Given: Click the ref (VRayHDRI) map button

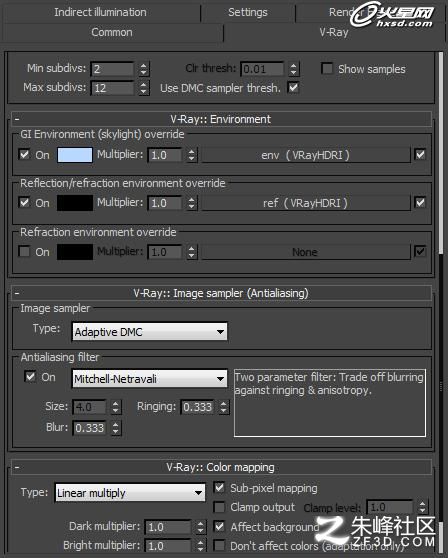Looking at the screenshot, I should pos(306,203).
